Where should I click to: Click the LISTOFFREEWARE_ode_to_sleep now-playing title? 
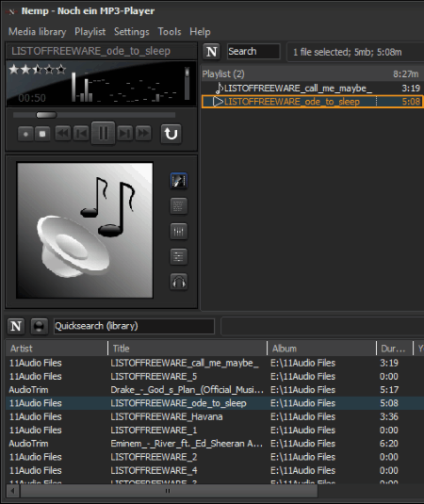[x=91, y=51]
